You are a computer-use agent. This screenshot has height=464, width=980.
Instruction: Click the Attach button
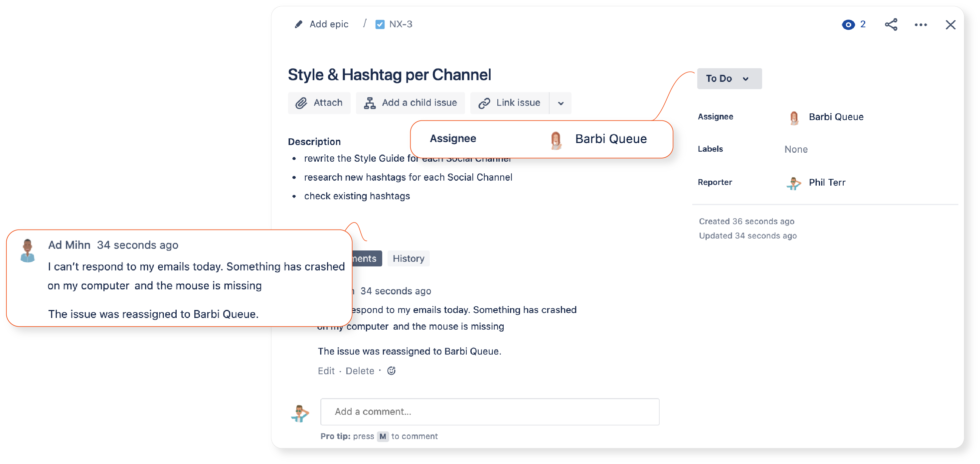319,103
